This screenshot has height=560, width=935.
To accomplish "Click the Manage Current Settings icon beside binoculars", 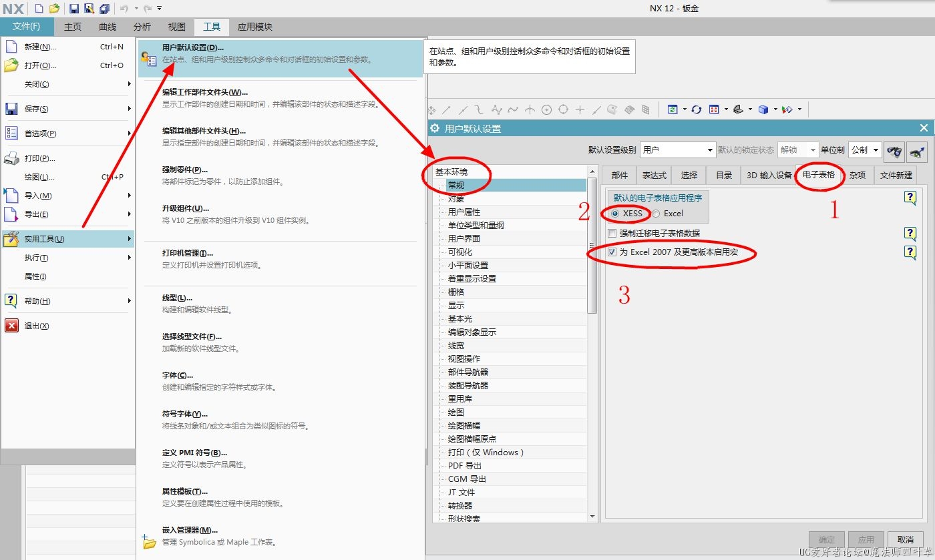I will pyautogui.click(x=918, y=151).
